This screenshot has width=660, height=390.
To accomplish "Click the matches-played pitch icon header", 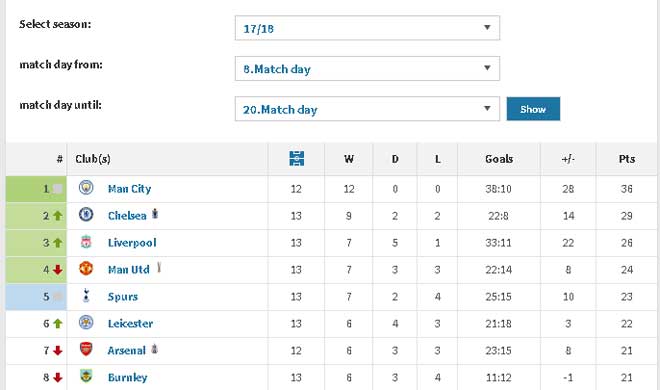I will 297,159.
